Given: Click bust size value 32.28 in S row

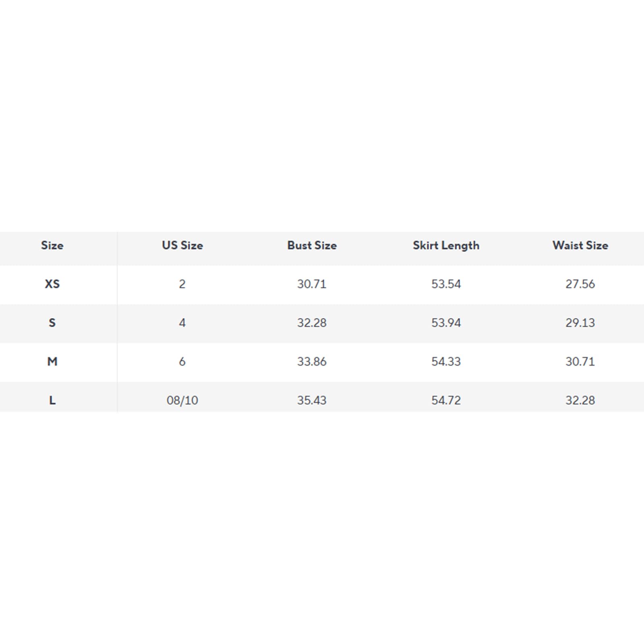Looking at the screenshot, I should (312, 323).
